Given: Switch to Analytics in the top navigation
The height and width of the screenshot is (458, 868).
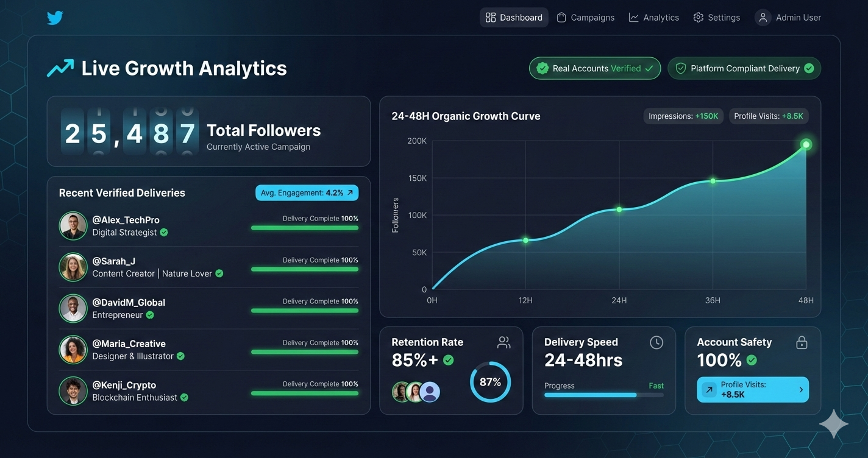Looking at the screenshot, I should tap(653, 18).
